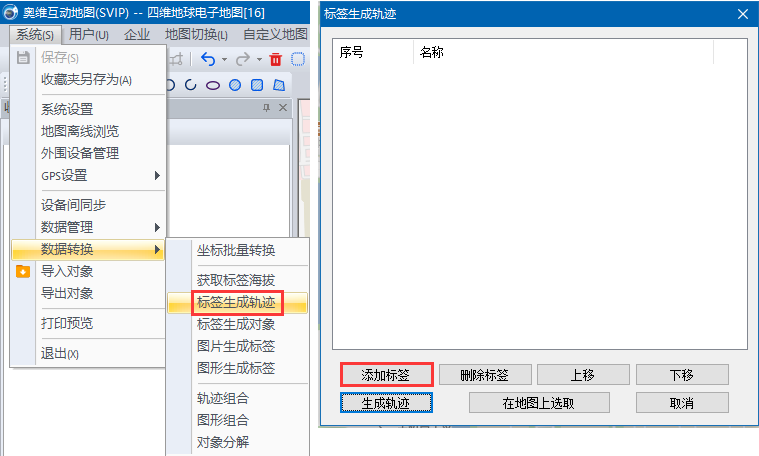Click the pin icon on side panel
Image resolution: width=759 pixels, height=456 pixels.
pos(266,107)
